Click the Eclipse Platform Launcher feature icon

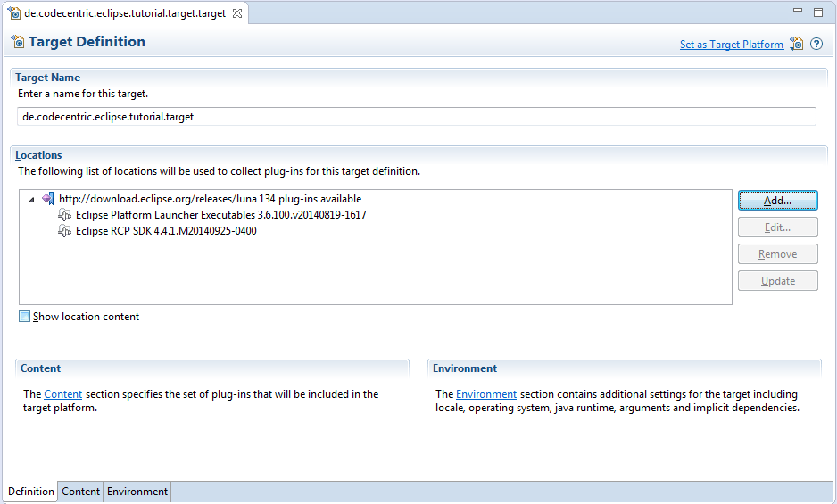pyautogui.click(x=64, y=215)
